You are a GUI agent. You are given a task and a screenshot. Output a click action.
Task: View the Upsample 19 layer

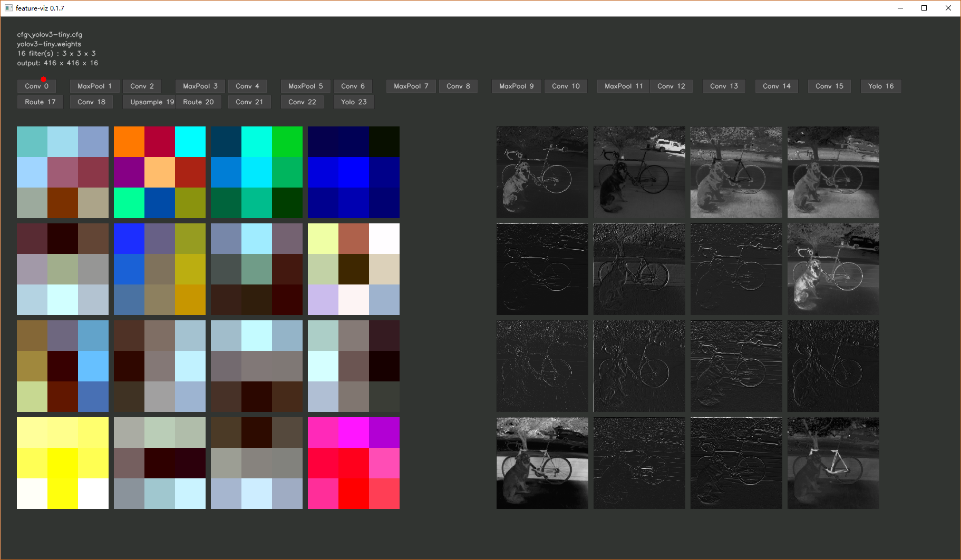click(149, 102)
